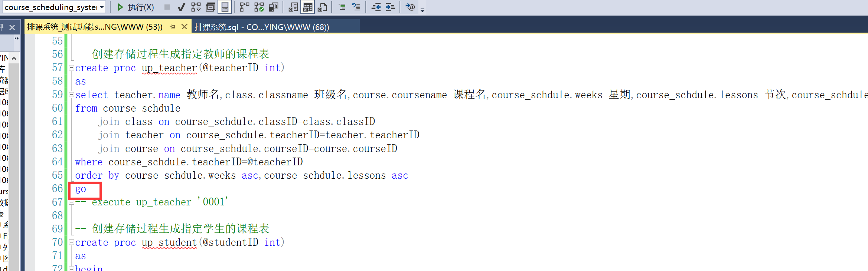
Task: Click 'order by' on line 65
Action: point(97,175)
